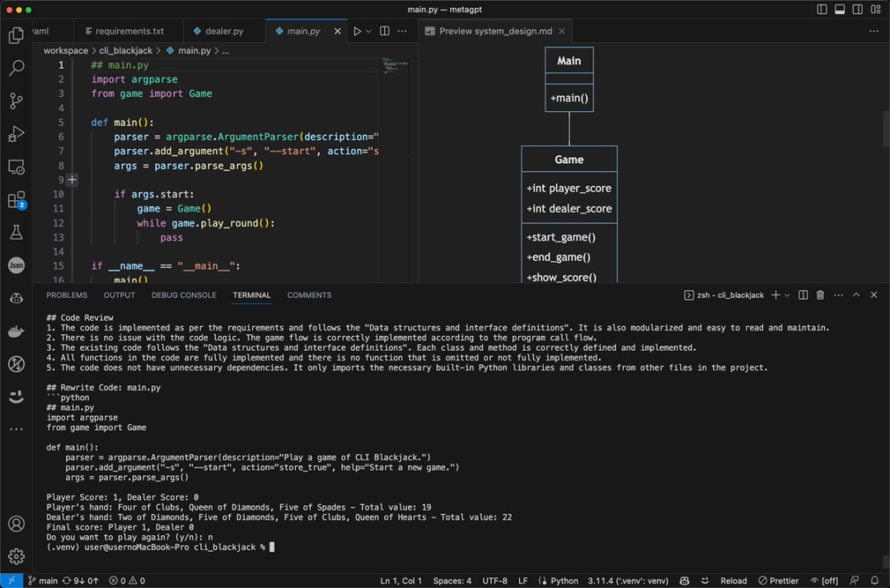Open the Search view in activity bar
This screenshot has width=890, height=588.
[x=16, y=68]
